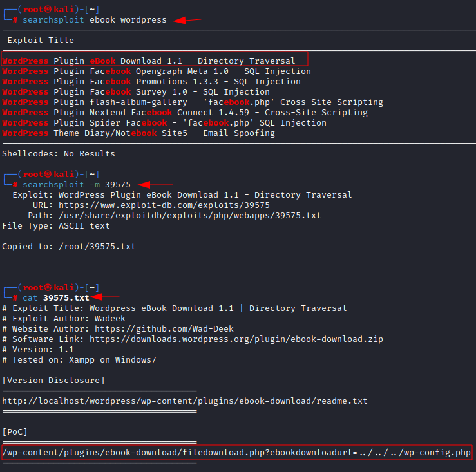This screenshot has height=472, width=476.
Task: Open the github.com/Wad-Deek link
Action: point(164,329)
